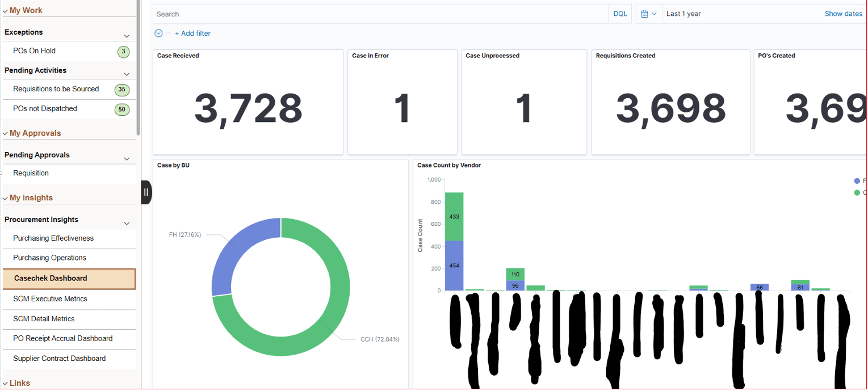
Task: Click the badge 3 beside POs On Hold
Action: click(123, 52)
